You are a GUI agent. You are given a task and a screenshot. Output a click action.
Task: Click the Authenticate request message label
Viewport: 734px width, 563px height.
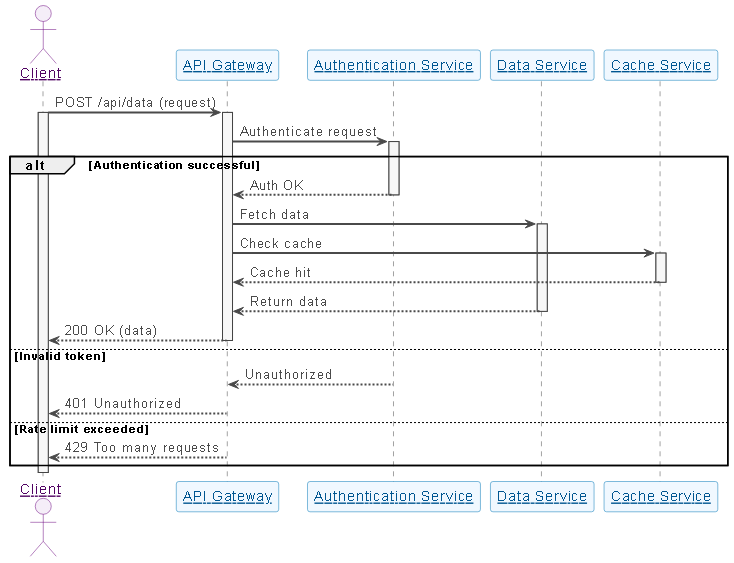click(308, 132)
